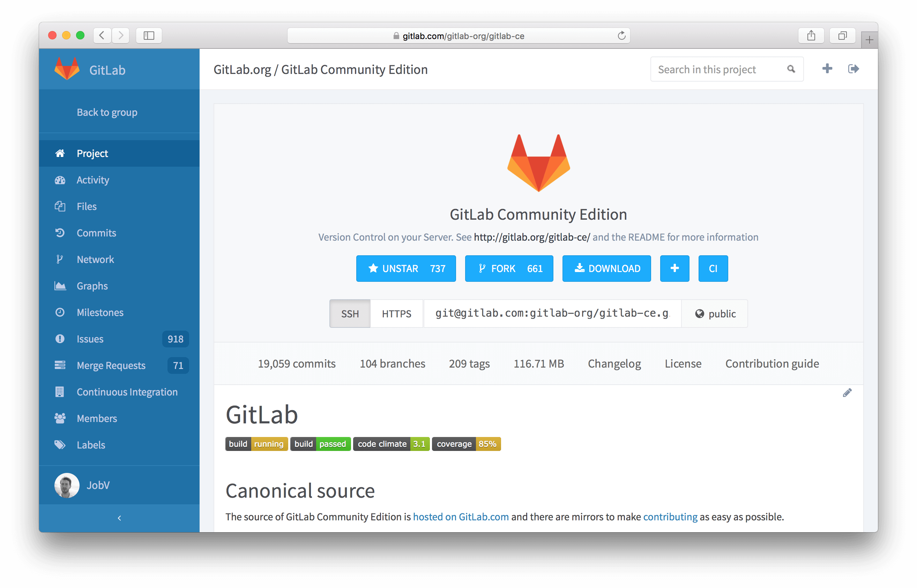Open the hosted on GitLab.com link
Viewport: 917px width, 588px height.
[461, 517]
